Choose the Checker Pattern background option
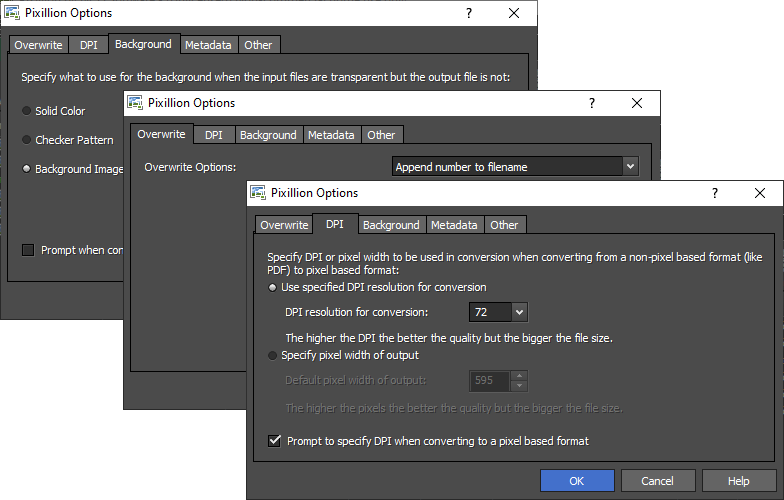Viewport: 784px width, 500px height. pyautogui.click(x=27, y=140)
